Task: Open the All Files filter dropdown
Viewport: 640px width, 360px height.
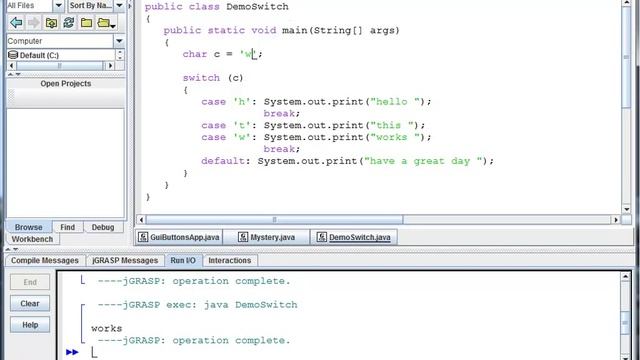Action: point(58,6)
